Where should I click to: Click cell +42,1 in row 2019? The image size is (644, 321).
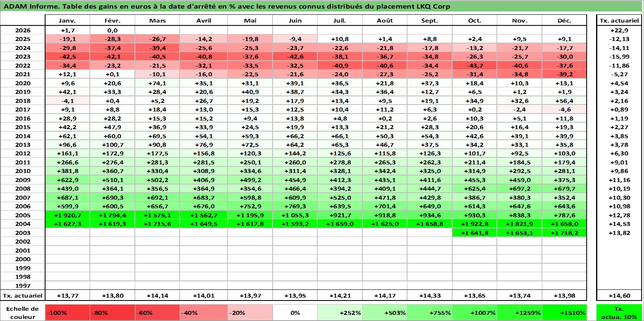coord(67,92)
